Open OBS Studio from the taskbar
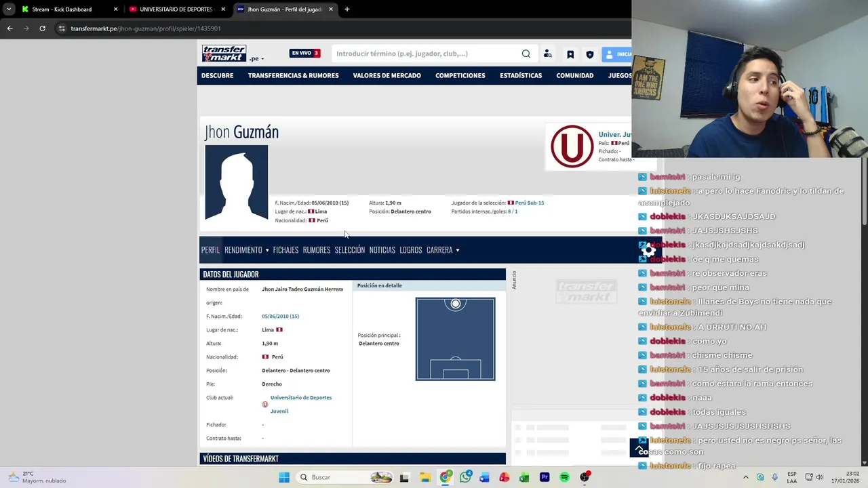This screenshot has width=868, height=488. point(585,477)
